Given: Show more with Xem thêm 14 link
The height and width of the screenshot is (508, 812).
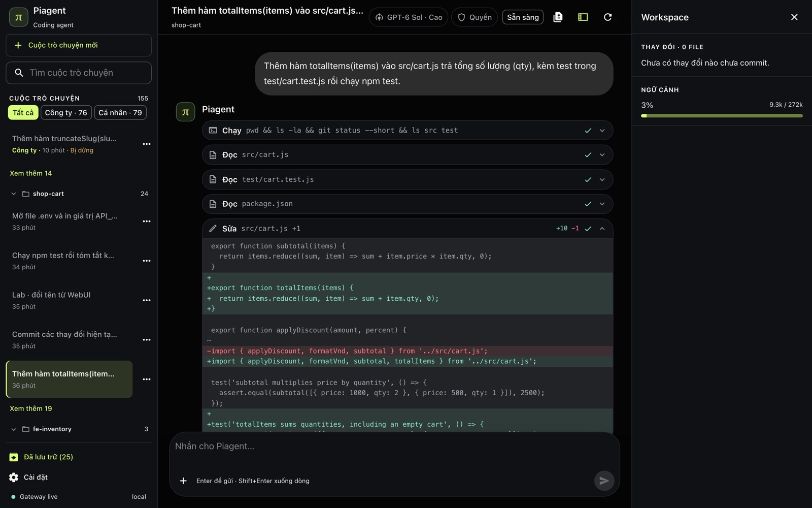Looking at the screenshot, I should 31,173.
